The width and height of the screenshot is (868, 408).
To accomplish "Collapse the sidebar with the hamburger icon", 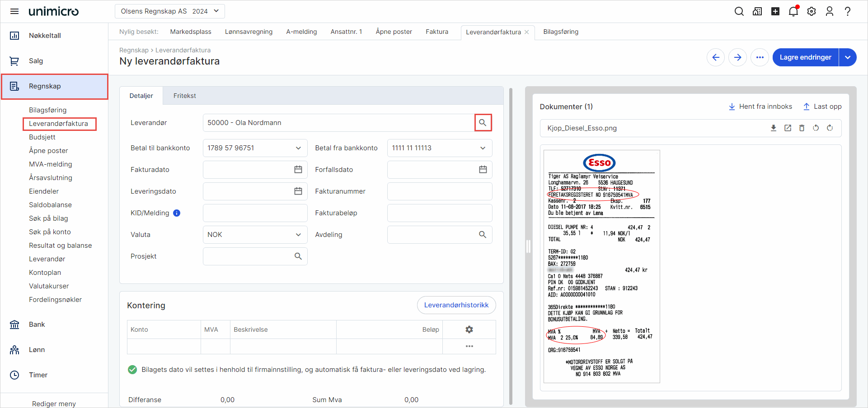I will click(x=14, y=11).
